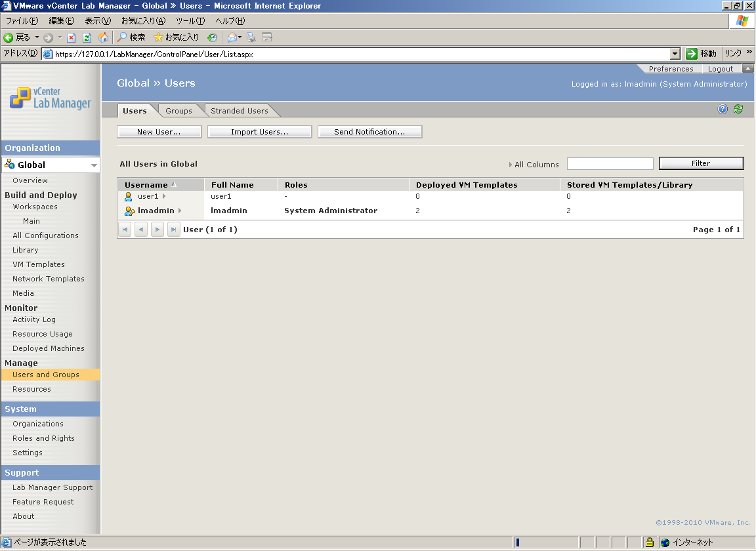The width and height of the screenshot is (756, 551).
Task: Click the Send Notification... button
Action: tap(370, 132)
